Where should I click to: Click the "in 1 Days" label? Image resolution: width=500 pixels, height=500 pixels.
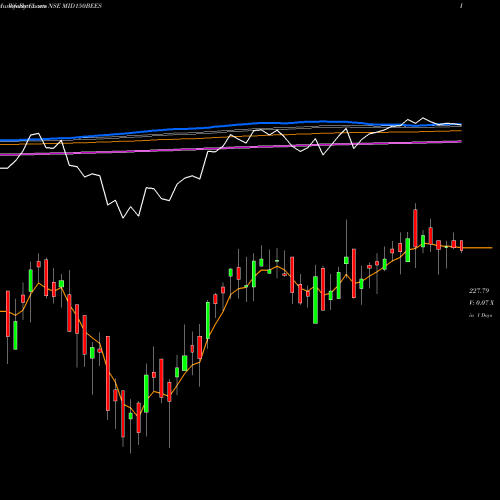pyautogui.click(x=480, y=315)
